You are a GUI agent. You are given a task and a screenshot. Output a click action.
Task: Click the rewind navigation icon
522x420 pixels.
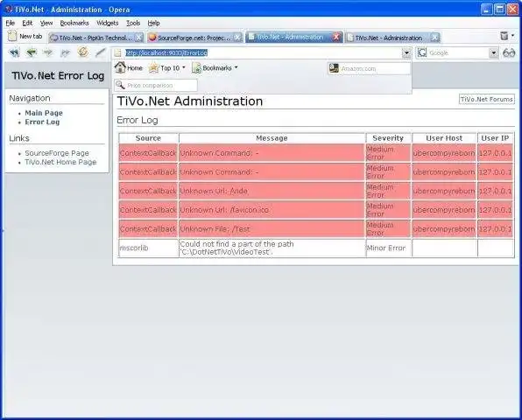click(14, 52)
